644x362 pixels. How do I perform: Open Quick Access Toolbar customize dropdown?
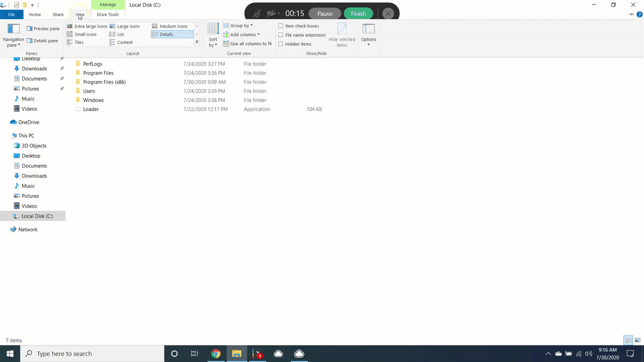tap(32, 5)
